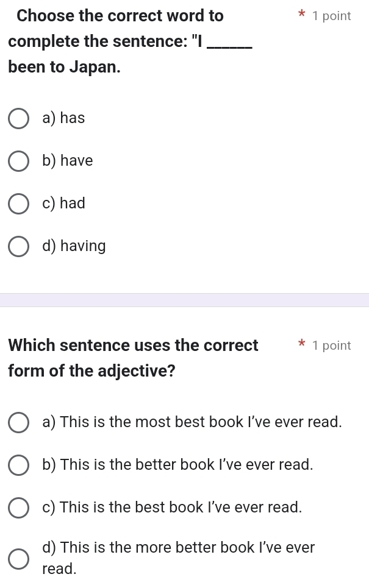The height and width of the screenshot is (588, 369).
Task: Select radio button for "b) have"
Action: click(x=18, y=161)
